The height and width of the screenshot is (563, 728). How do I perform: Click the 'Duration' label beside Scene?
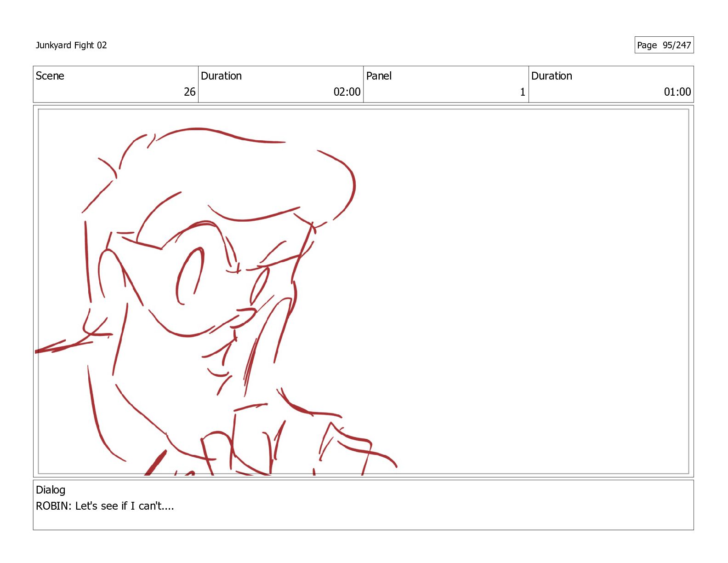[221, 76]
